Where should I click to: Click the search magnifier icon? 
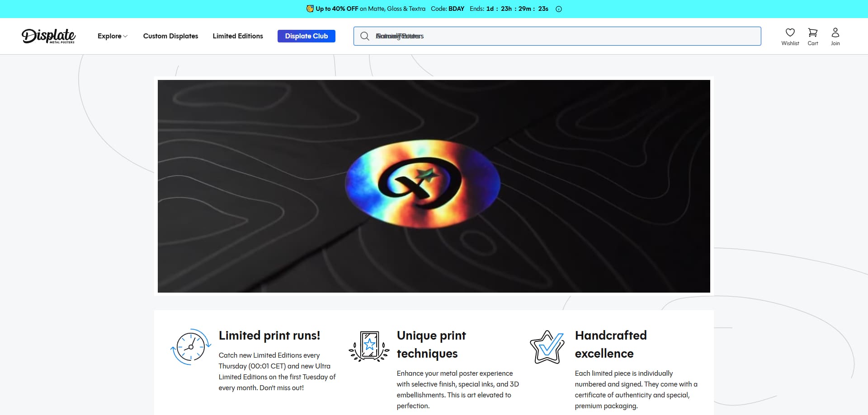[x=364, y=36]
